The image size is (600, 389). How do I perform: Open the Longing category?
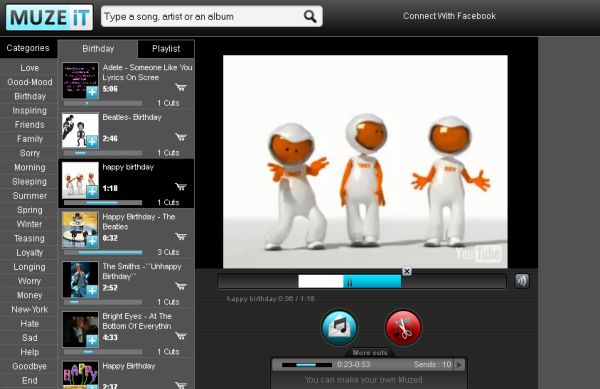pyautogui.click(x=29, y=267)
